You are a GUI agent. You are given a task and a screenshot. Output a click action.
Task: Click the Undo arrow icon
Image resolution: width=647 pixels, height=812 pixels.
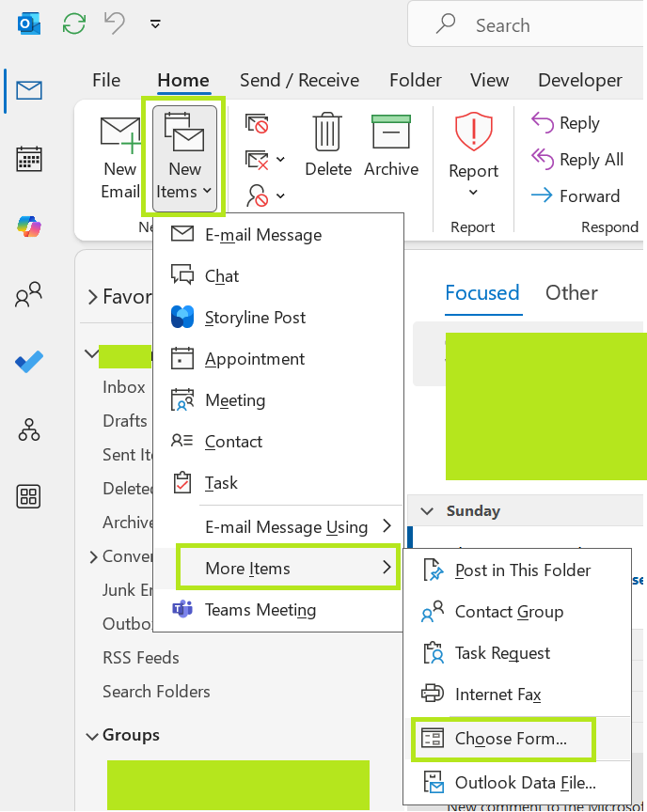point(115,23)
